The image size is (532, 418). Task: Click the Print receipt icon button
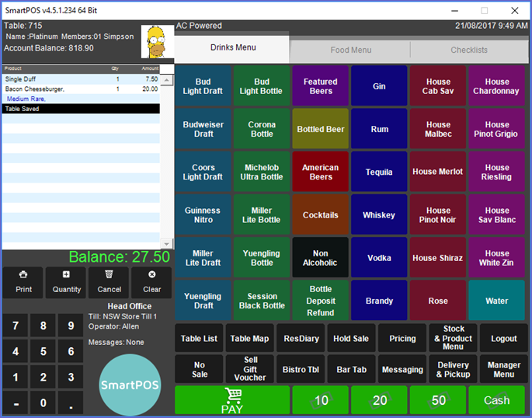click(23, 282)
